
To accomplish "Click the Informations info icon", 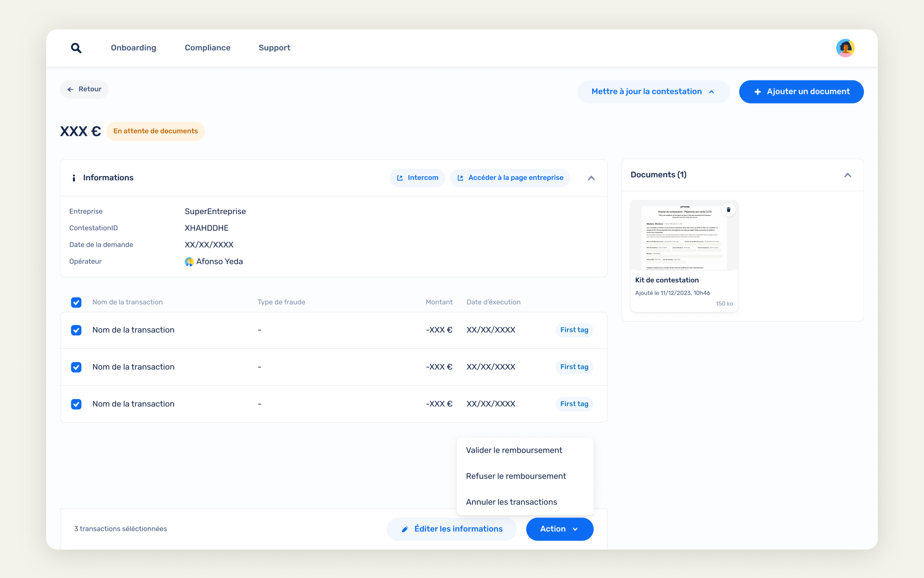I will pos(74,178).
